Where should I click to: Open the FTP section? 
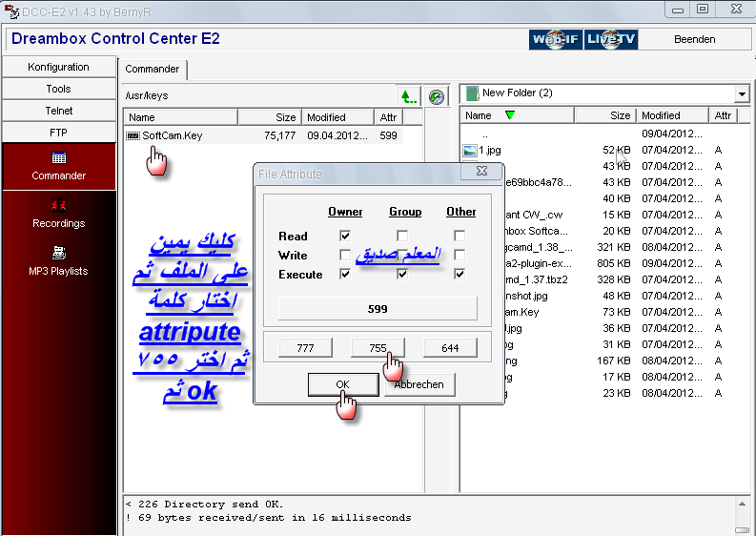tap(59, 133)
